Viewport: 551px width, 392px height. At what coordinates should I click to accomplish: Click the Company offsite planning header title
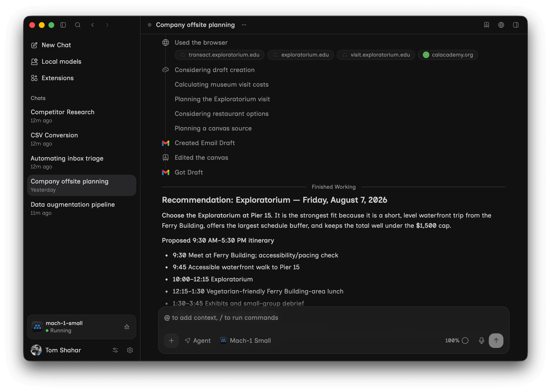pyautogui.click(x=195, y=25)
